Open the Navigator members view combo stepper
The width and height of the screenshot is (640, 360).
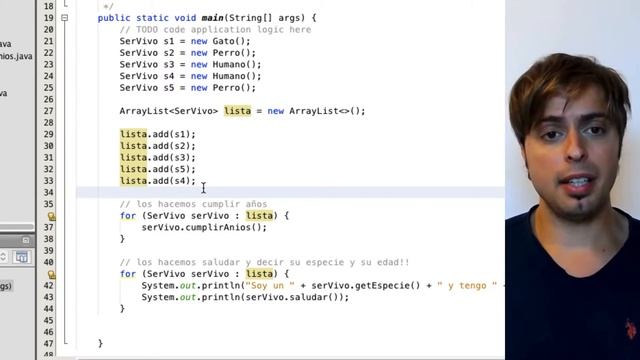pyautogui.click(x=3, y=257)
